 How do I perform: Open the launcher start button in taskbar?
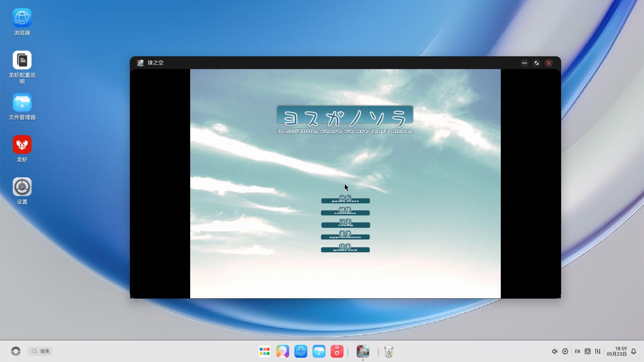pyautogui.click(x=16, y=351)
